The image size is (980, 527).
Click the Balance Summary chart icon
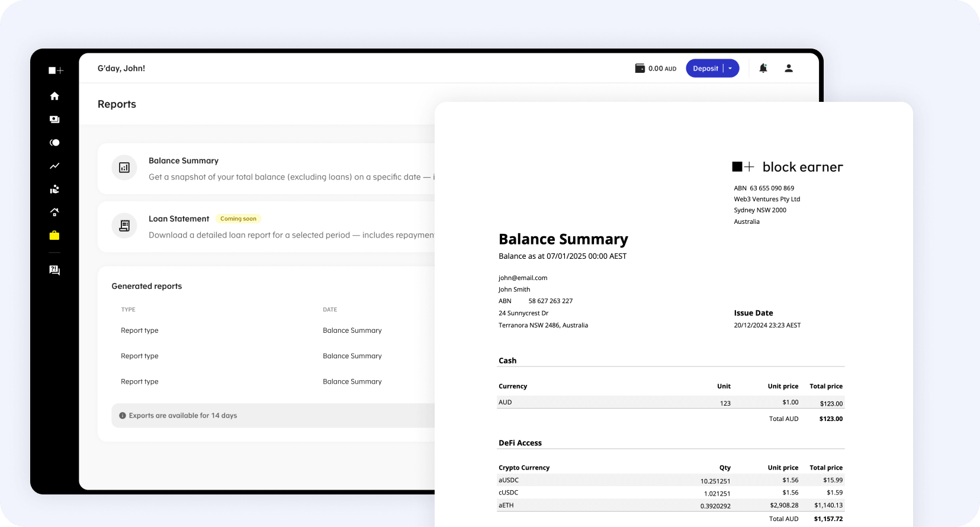tap(124, 168)
